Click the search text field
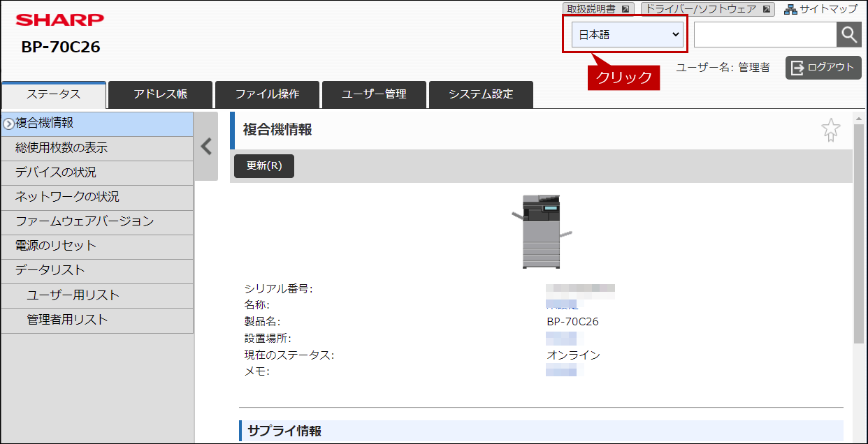Viewport: 868px width, 444px height. pyautogui.click(x=765, y=34)
